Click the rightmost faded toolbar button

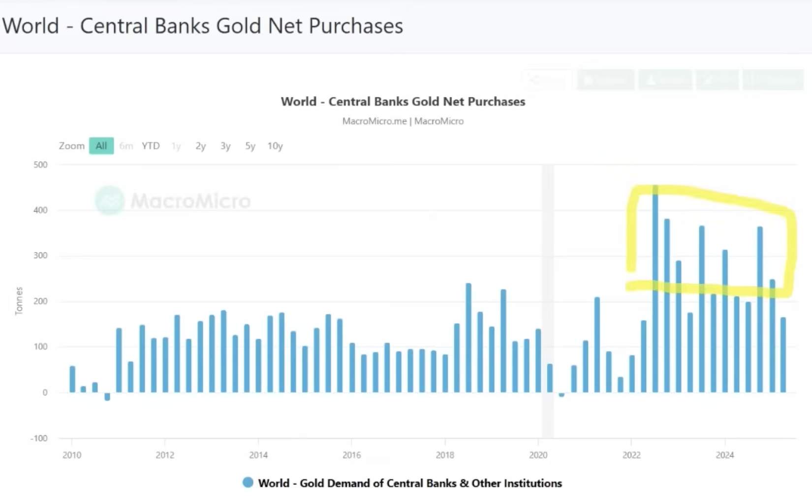[x=773, y=80]
